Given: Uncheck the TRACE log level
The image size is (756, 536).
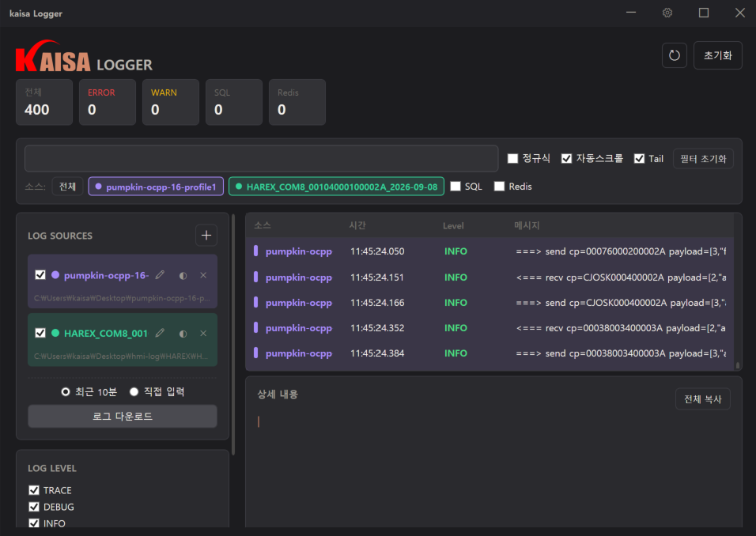Looking at the screenshot, I should coord(34,490).
